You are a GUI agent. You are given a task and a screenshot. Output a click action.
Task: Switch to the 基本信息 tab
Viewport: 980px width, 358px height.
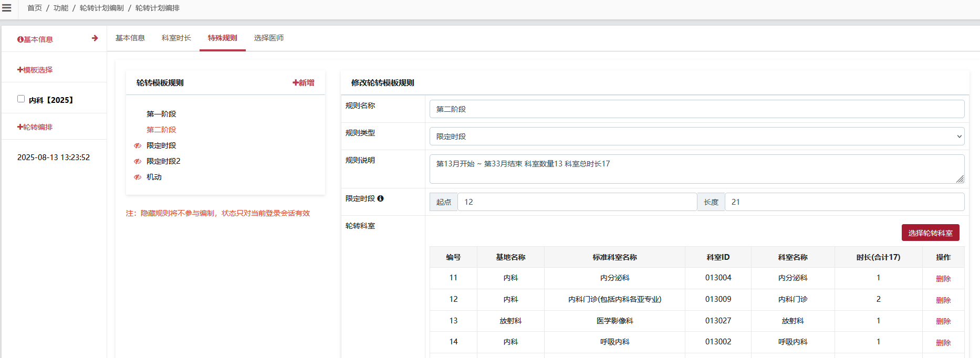coord(130,38)
